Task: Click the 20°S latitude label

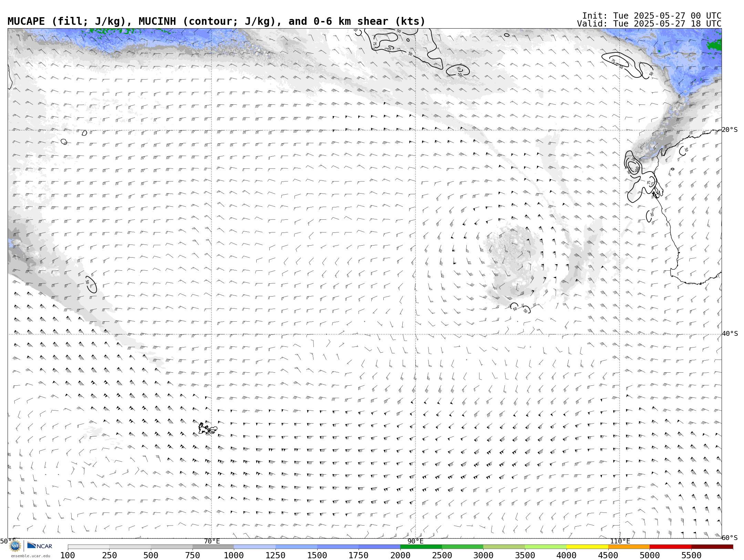Action: (x=730, y=130)
